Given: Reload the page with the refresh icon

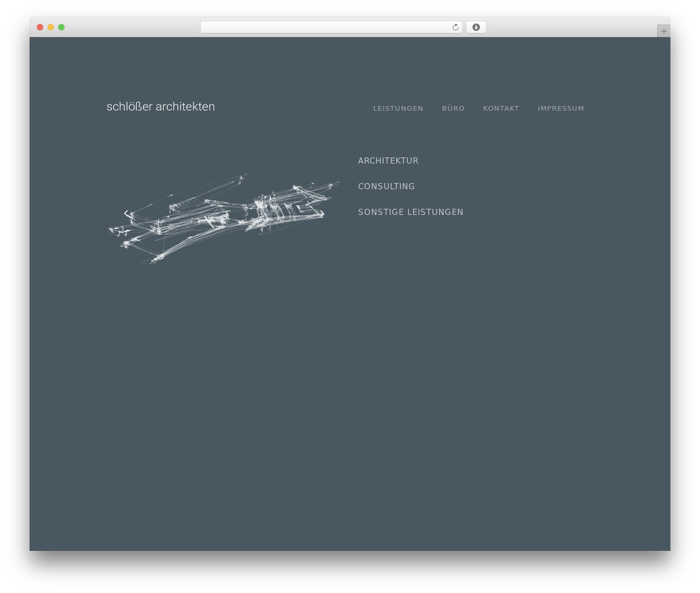Looking at the screenshot, I should [x=455, y=27].
